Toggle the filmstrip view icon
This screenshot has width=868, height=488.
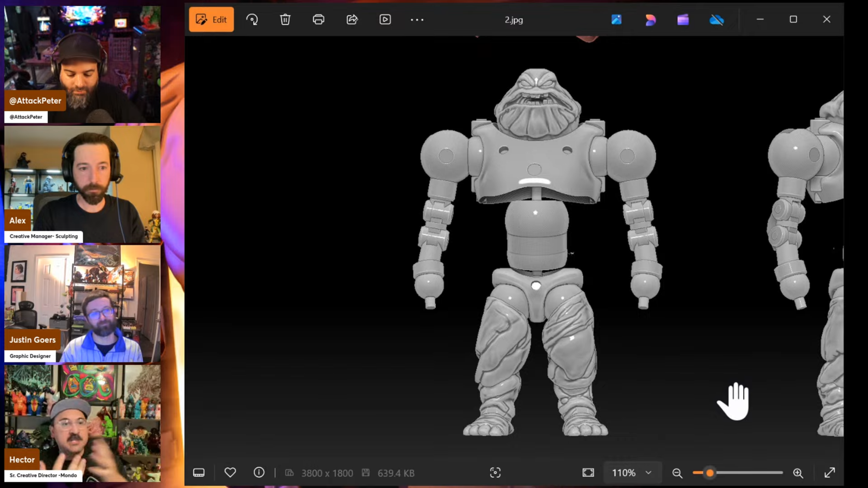coord(199,473)
